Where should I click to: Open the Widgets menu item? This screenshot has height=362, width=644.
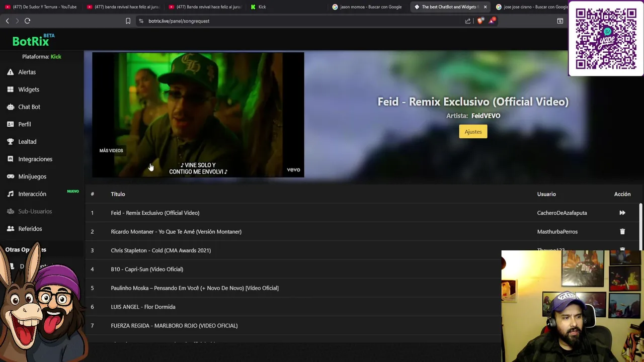click(29, 89)
